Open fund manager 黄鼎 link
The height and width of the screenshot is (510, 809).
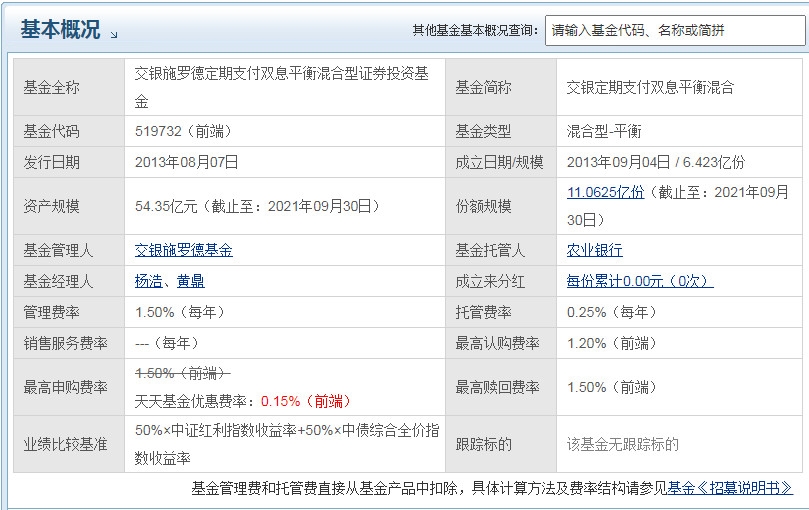click(x=191, y=281)
